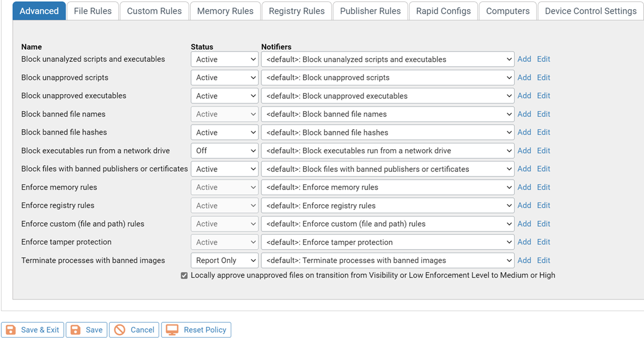
Task: Open Report Only dropdown for Terminate processes
Action: 224,260
